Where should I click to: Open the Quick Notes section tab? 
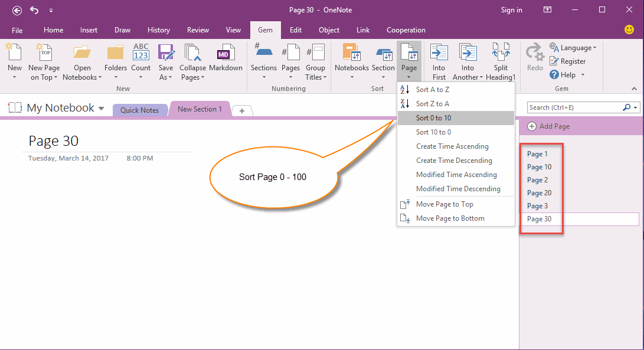tap(140, 110)
